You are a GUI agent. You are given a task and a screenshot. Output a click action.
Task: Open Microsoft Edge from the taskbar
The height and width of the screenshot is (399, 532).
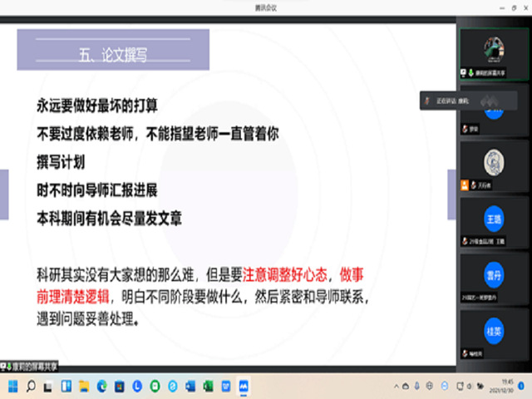coord(102,386)
